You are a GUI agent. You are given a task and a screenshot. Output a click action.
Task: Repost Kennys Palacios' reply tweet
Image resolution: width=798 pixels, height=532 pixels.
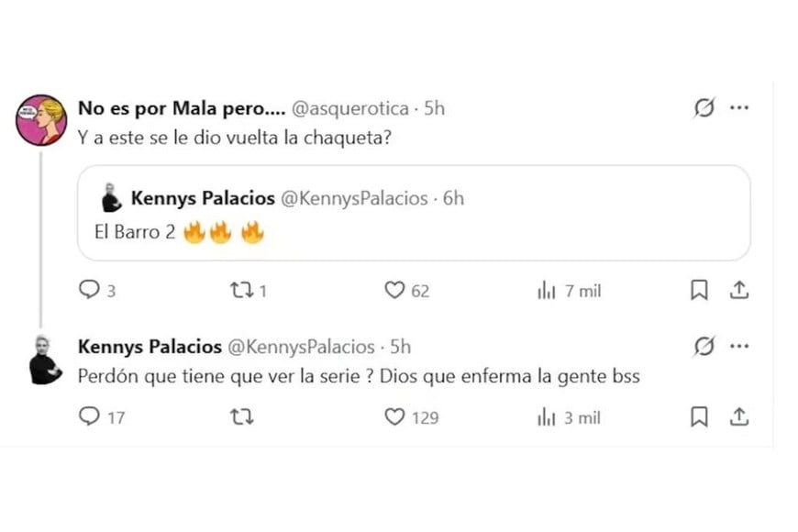(x=241, y=417)
